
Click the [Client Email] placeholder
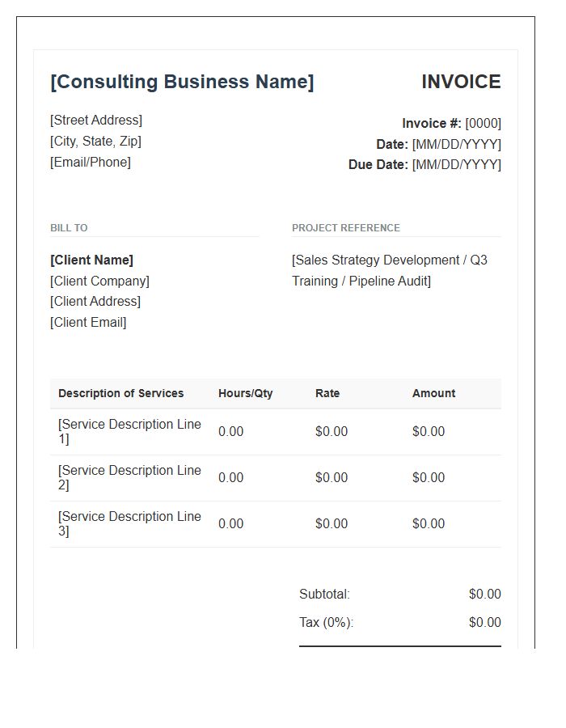[x=88, y=322]
